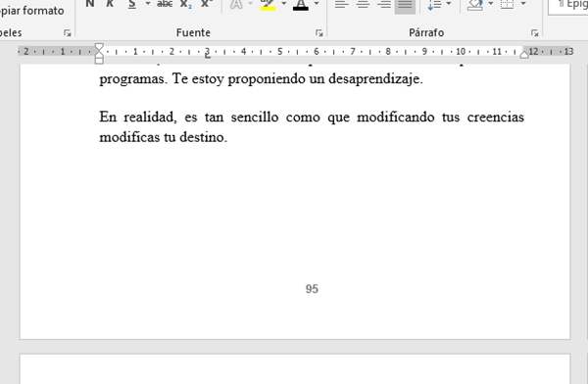Justify the paragraph text

[x=405, y=4]
